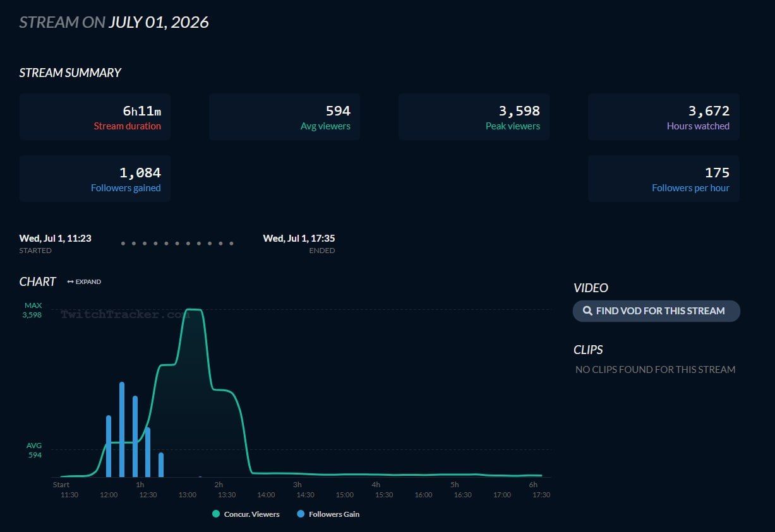Click the July 01, 2026 stream heading
Viewport: 775px width, 532px height.
click(159, 23)
